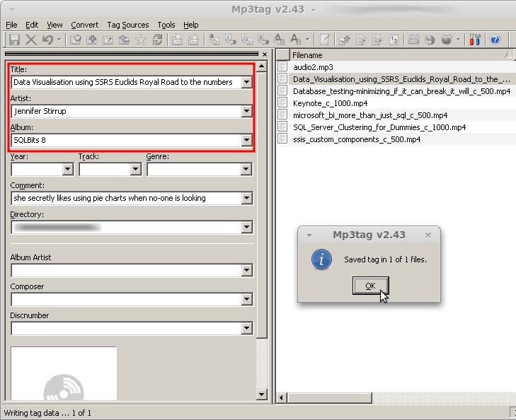Open the View menu
516x420 pixels.
click(55, 25)
